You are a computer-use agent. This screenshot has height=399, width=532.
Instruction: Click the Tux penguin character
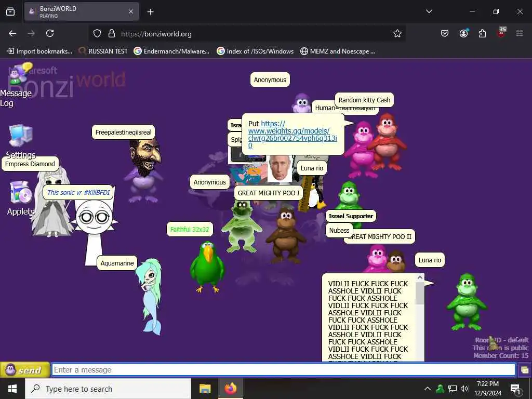click(x=316, y=197)
